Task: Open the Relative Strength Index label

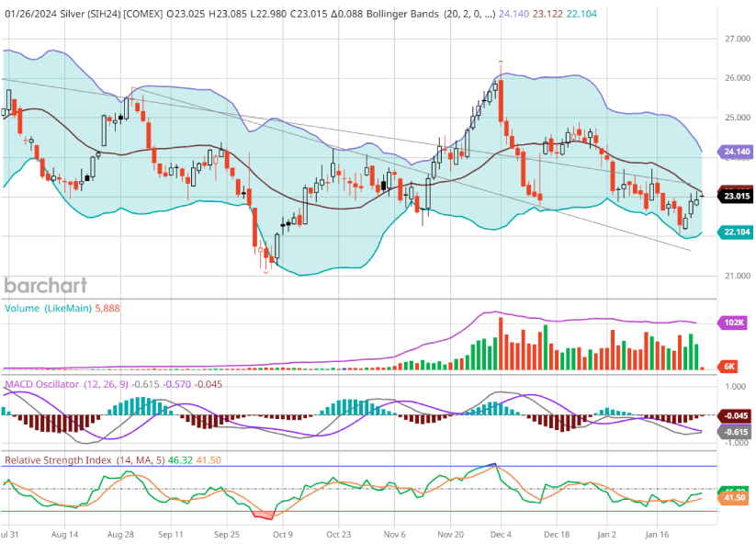Action: pos(58,459)
